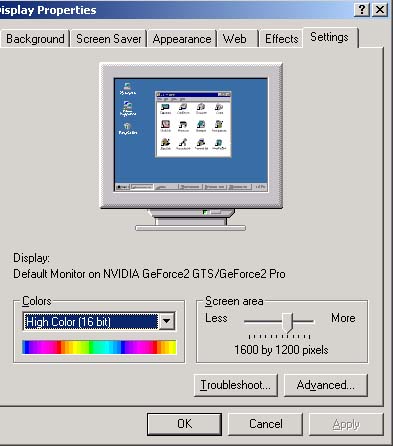Click the question mark help button
This screenshot has height=446, width=393.
pos(362,9)
